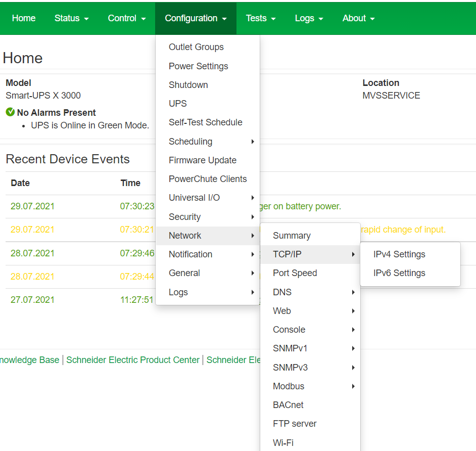Choose Power Settings menu entry

pyautogui.click(x=208, y=66)
